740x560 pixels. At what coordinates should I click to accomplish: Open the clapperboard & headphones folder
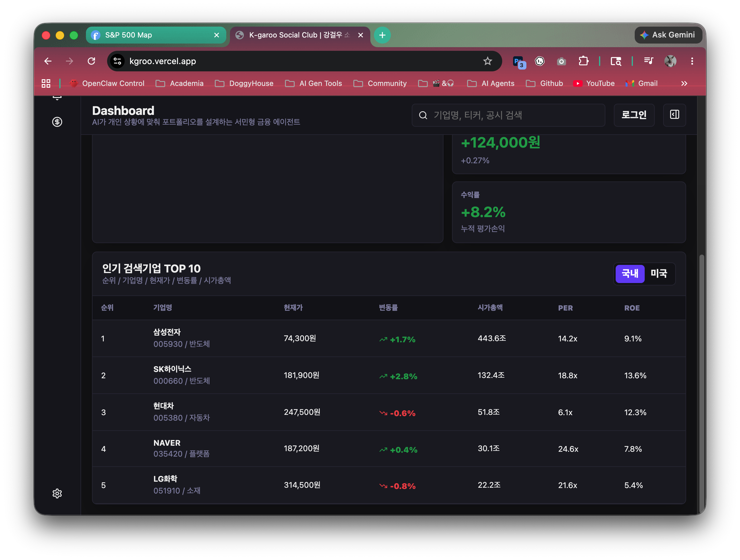(436, 83)
